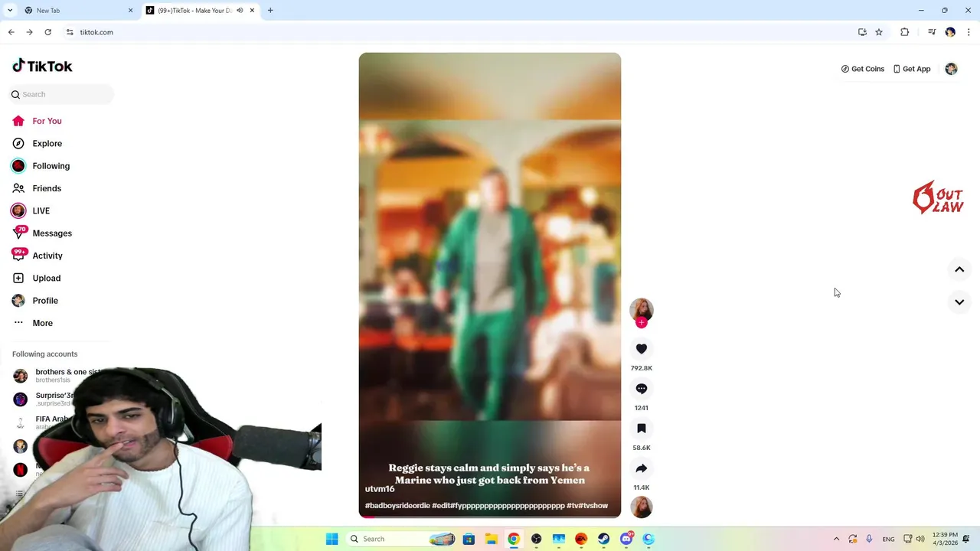The image size is (980, 551).
Task: Open the Upload page
Action: point(36,278)
